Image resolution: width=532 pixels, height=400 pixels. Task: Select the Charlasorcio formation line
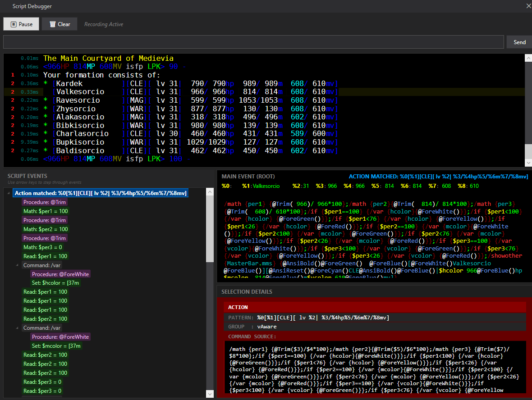(264, 134)
